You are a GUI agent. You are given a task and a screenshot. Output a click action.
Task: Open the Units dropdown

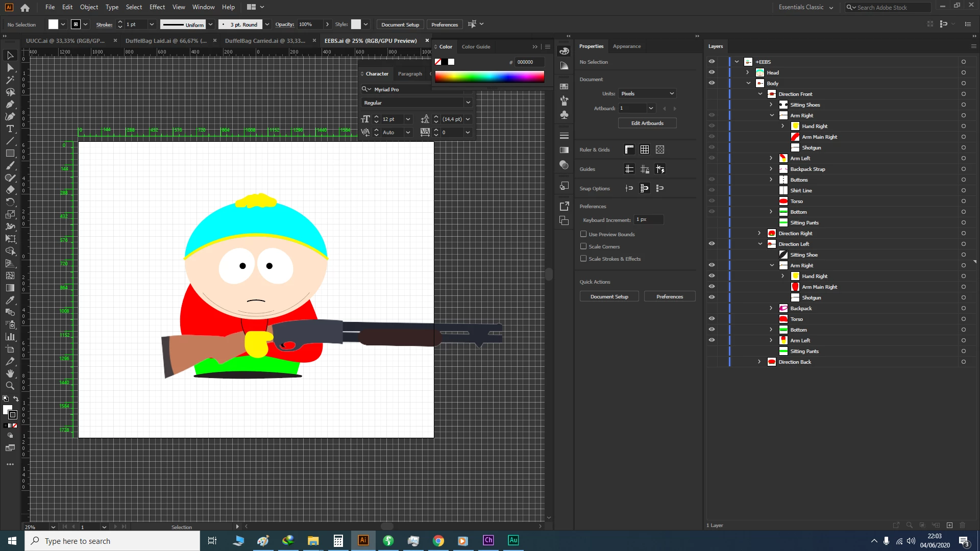(647, 93)
